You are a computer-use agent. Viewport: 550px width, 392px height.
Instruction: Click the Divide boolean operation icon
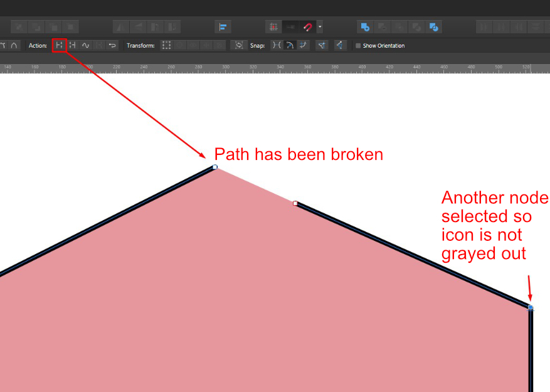click(x=434, y=27)
